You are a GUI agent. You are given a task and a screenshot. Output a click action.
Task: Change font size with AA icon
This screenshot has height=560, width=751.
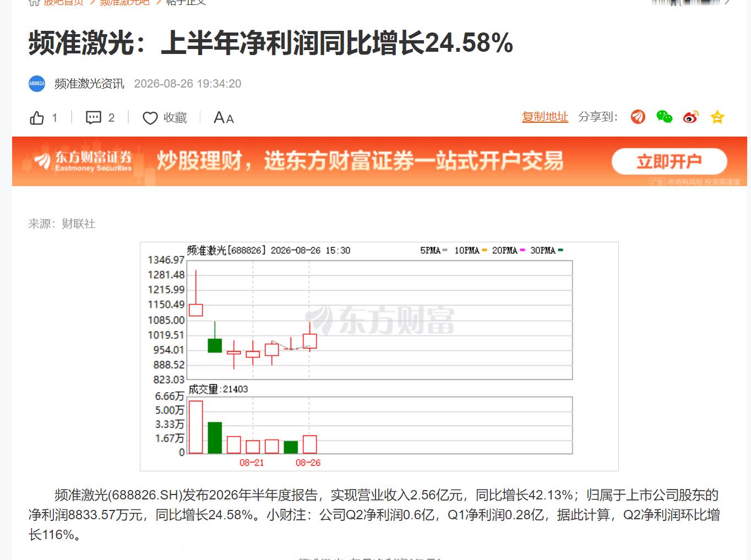coord(224,118)
